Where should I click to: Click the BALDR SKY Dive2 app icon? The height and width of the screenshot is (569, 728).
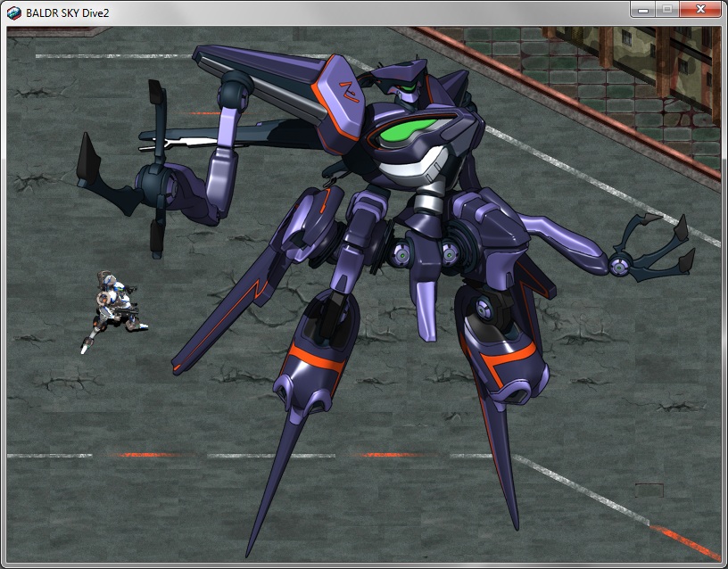(x=14, y=13)
